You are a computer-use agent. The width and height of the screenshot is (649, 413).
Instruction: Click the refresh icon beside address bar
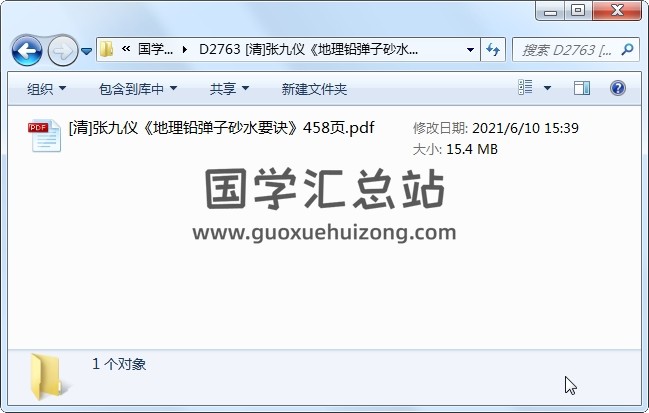pyautogui.click(x=493, y=50)
